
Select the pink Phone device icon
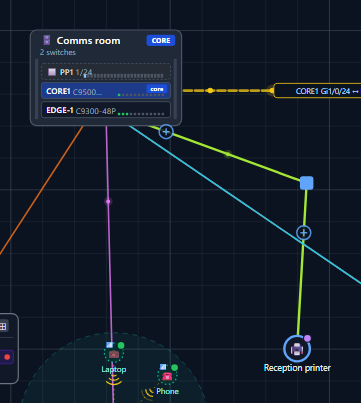coord(167,376)
